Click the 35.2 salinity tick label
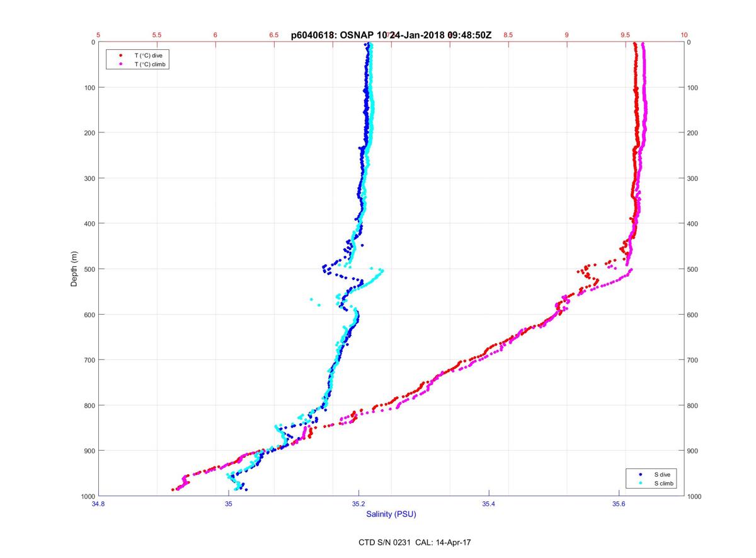This screenshot has height=558, width=756. coord(358,504)
